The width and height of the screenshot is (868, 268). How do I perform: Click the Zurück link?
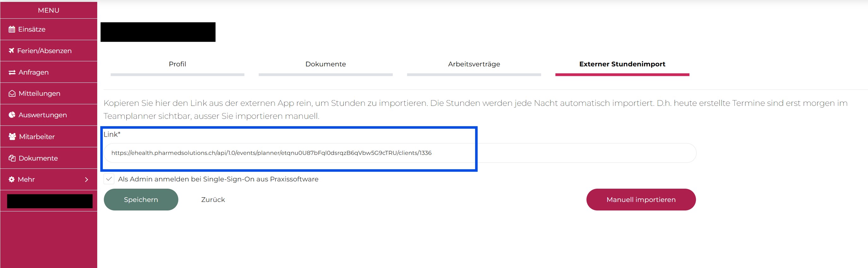click(213, 199)
